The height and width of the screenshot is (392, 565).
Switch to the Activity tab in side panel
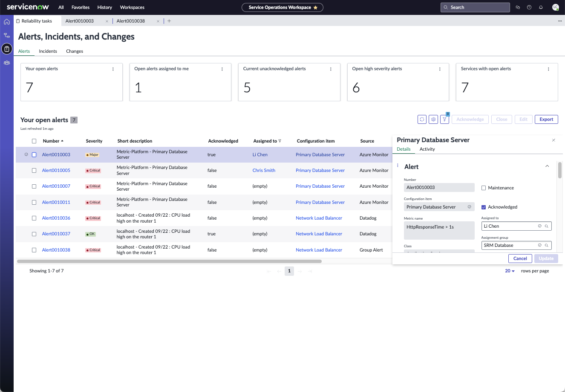[x=427, y=149]
